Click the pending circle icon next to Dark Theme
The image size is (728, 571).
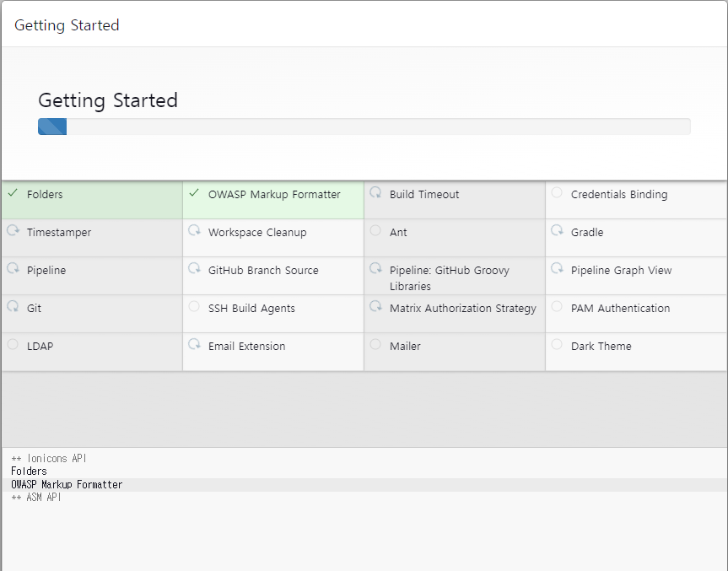(x=557, y=344)
